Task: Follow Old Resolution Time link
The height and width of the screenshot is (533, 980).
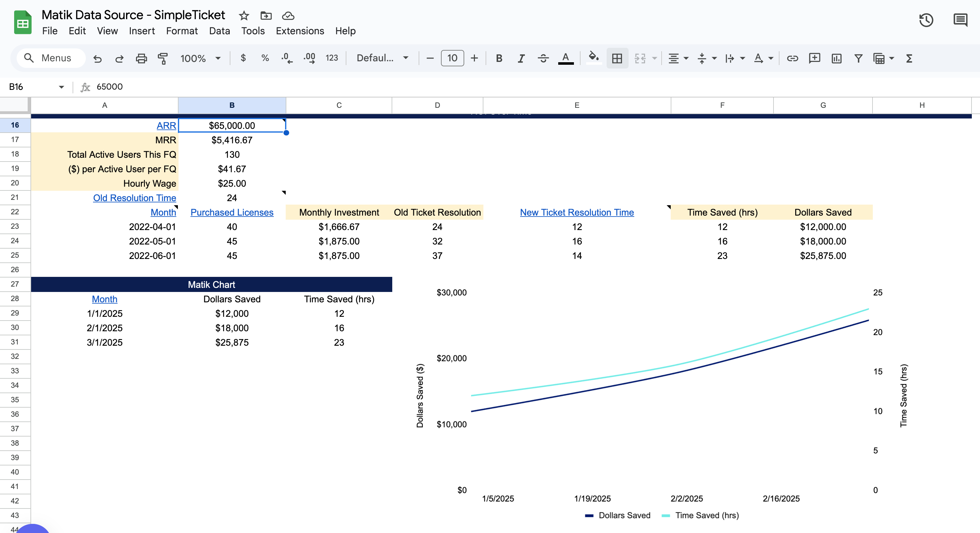Action: (135, 198)
